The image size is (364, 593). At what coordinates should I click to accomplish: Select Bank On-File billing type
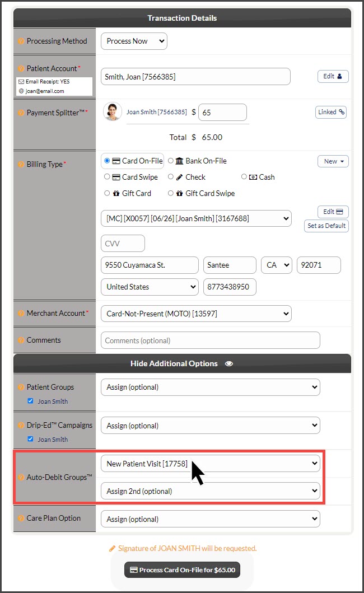[171, 161]
